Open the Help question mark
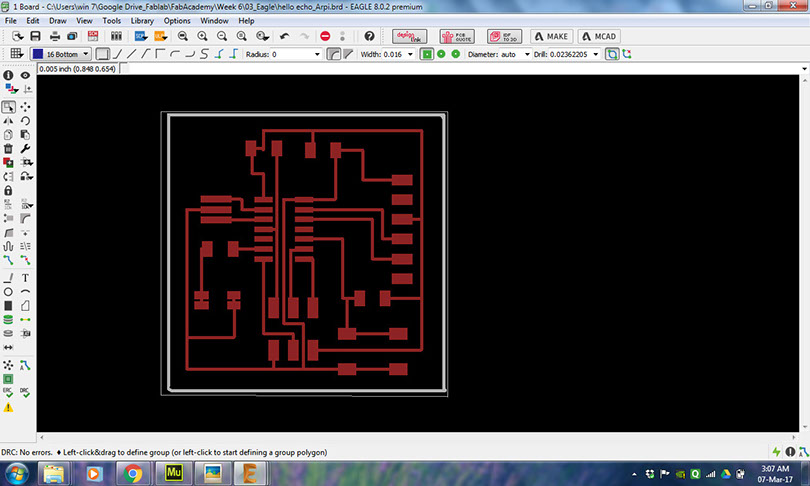 (369, 36)
